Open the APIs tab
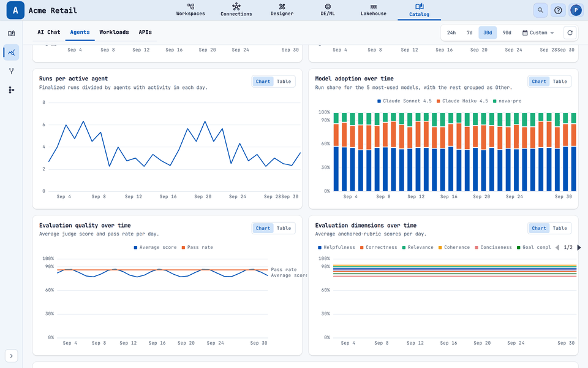Viewport: 588px width, 368px height. pos(145,33)
